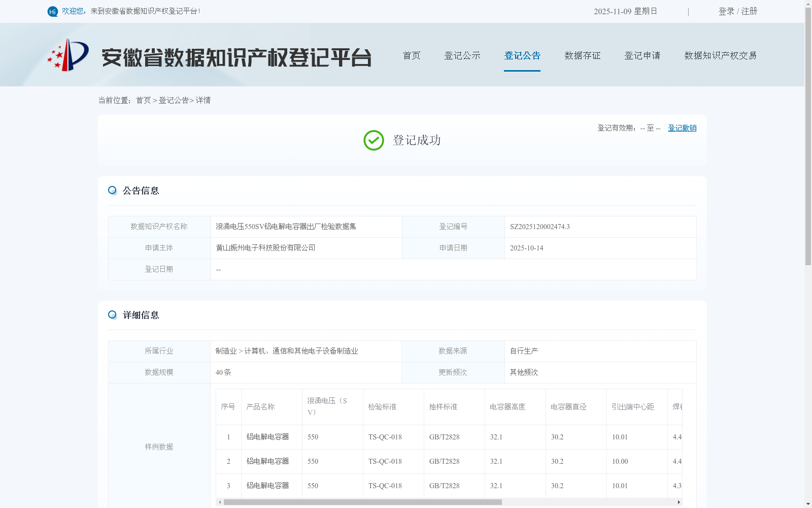This screenshot has width=812, height=508.
Task: Click the 登记成功 status text
Action: (417, 140)
